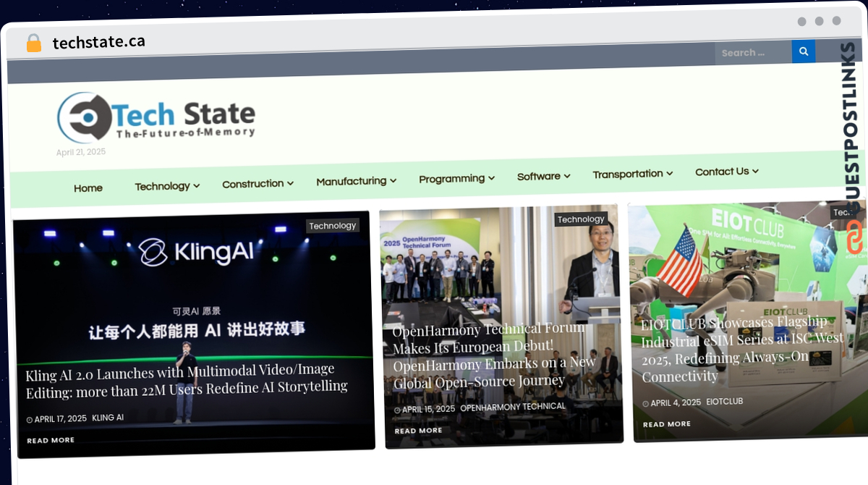Expand the Software dropdown chevron

[567, 176]
